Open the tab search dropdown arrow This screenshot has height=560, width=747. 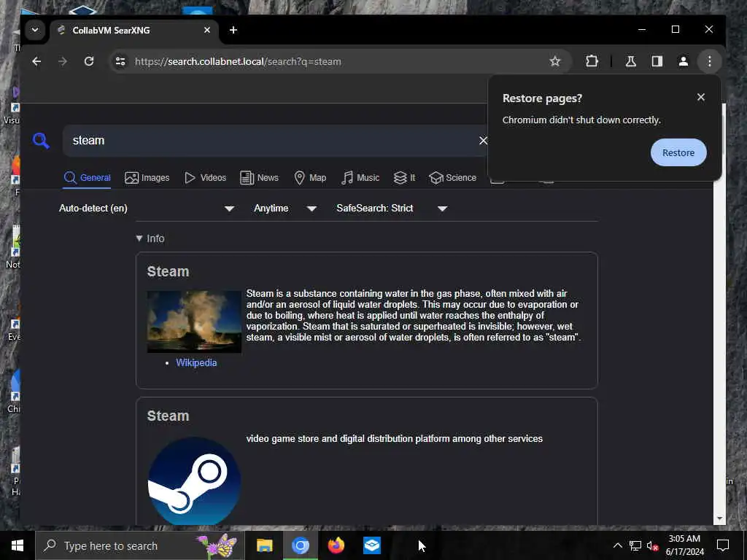tap(35, 30)
